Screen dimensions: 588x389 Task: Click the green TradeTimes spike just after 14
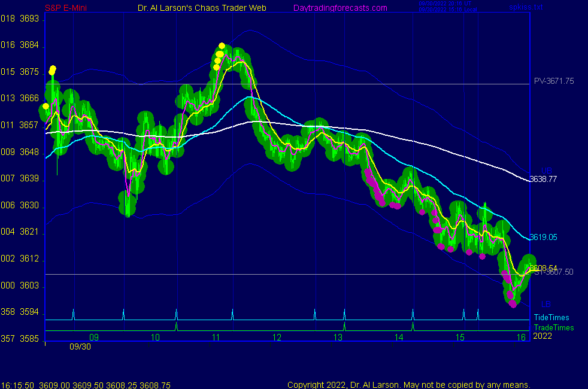[413, 326]
